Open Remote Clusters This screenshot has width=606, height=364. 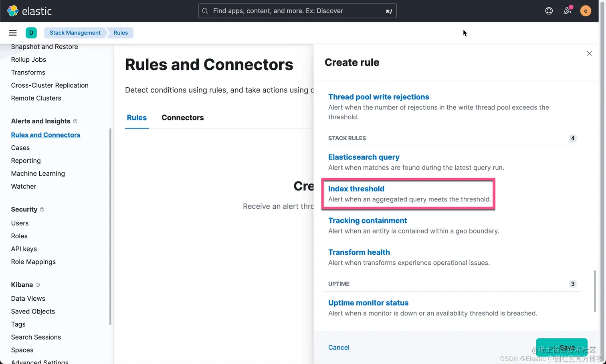36,98
